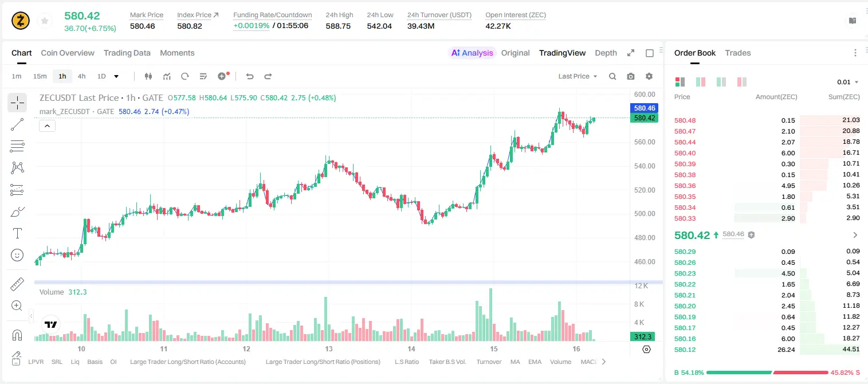The width and height of the screenshot is (868, 384).
Task: Add ZEC to favorites with star
Action: coord(44,21)
